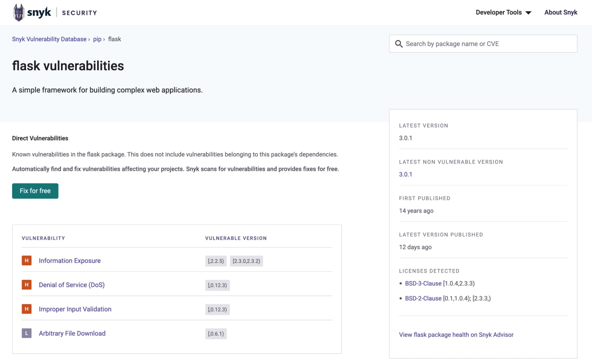Open the Denial of Service (DoS) vulnerability
The height and width of the screenshot is (364, 592).
point(72,285)
